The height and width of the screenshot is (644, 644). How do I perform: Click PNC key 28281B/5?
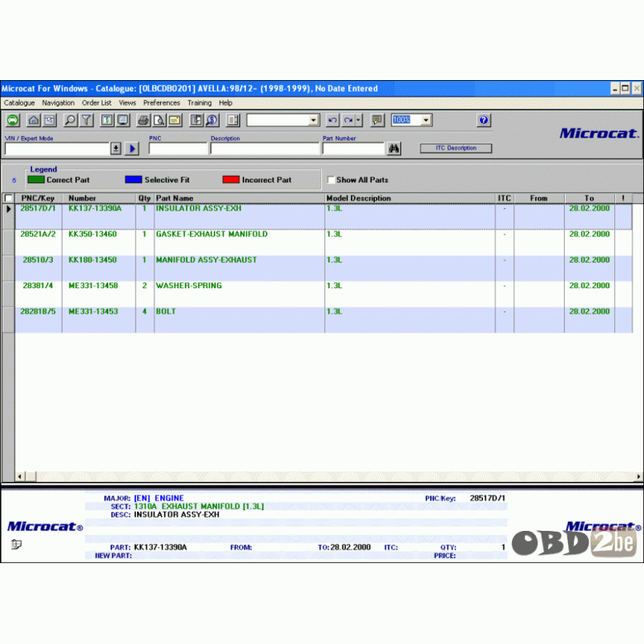(x=38, y=312)
